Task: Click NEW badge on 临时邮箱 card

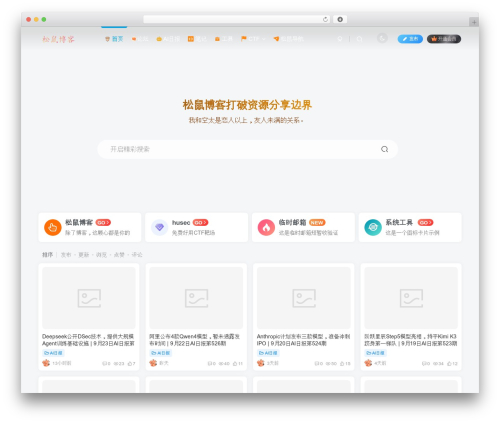Action: 317,222
